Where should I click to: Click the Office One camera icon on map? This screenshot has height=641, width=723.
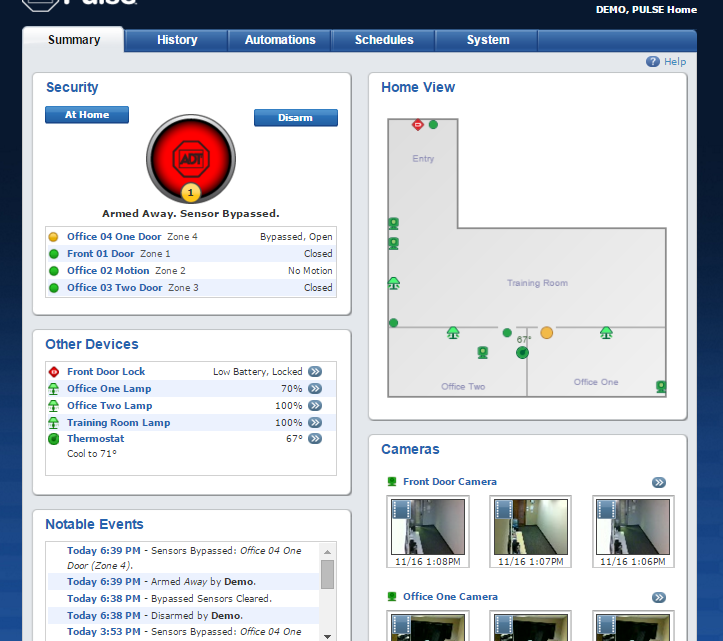[661, 386]
